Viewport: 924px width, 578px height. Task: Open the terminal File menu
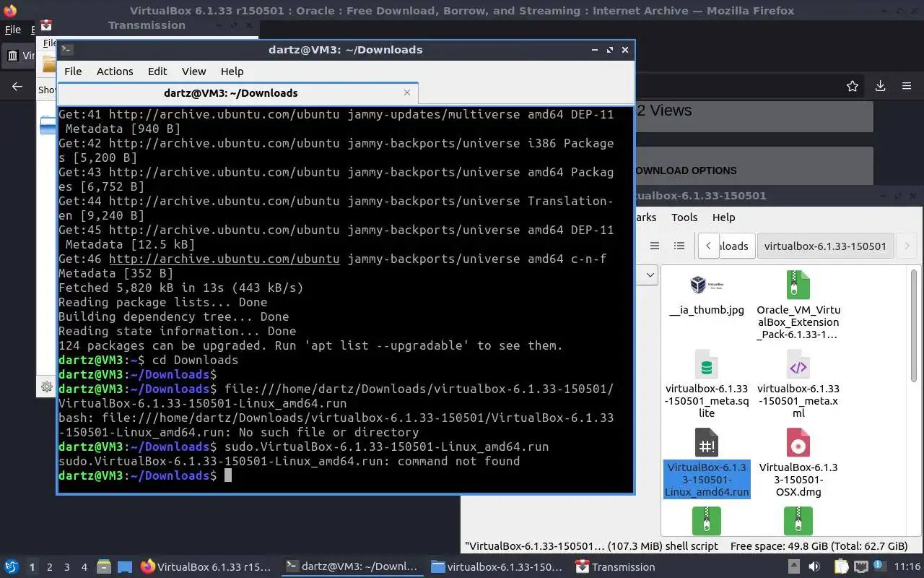click(73, 72)
